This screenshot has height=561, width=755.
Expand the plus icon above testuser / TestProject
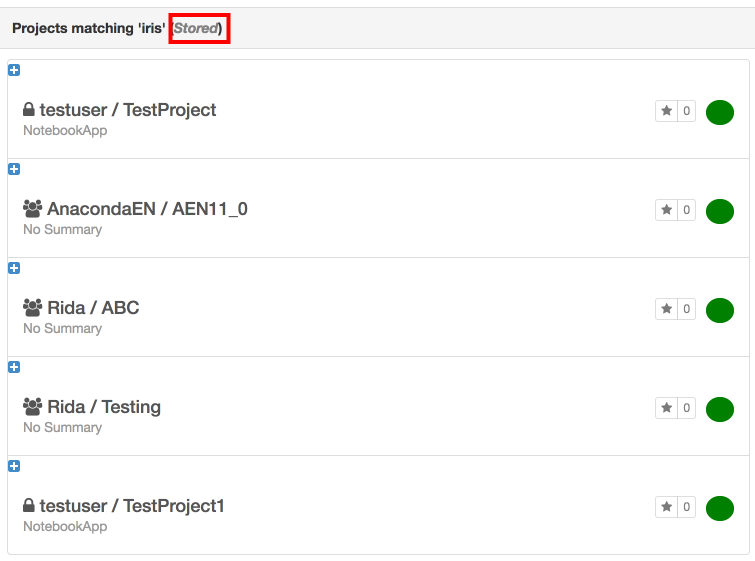click(14, 70)
